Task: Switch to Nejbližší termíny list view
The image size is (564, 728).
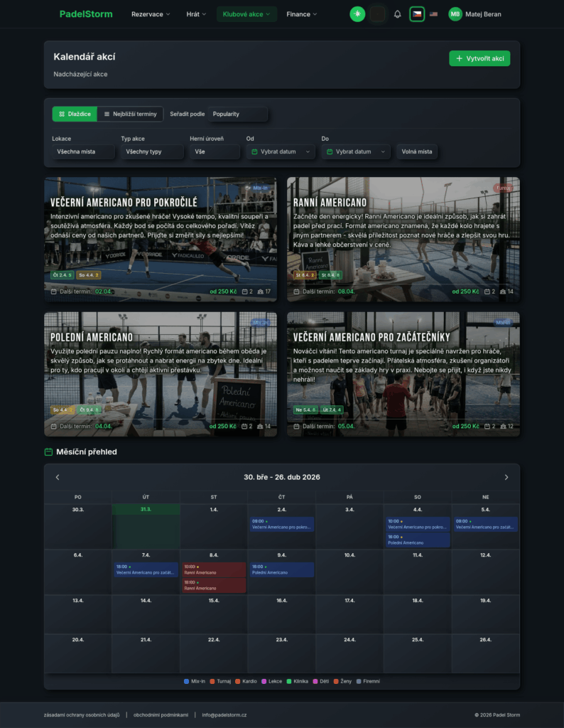Action: coord(130,114)
